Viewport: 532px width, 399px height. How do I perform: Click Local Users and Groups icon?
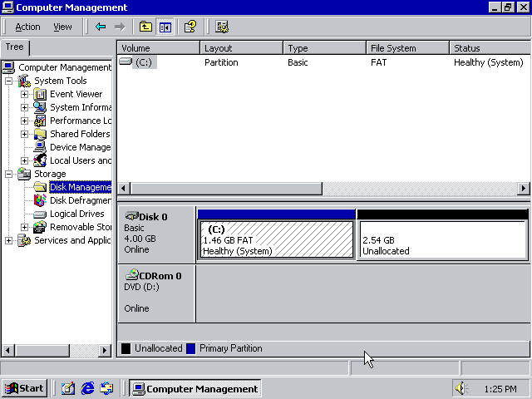[x=40, y=160]
